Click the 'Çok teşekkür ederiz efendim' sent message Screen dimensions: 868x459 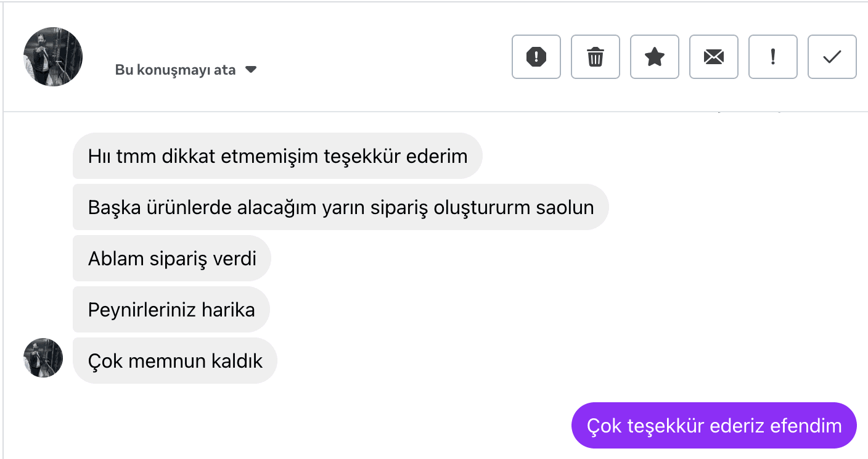point(713,425)
